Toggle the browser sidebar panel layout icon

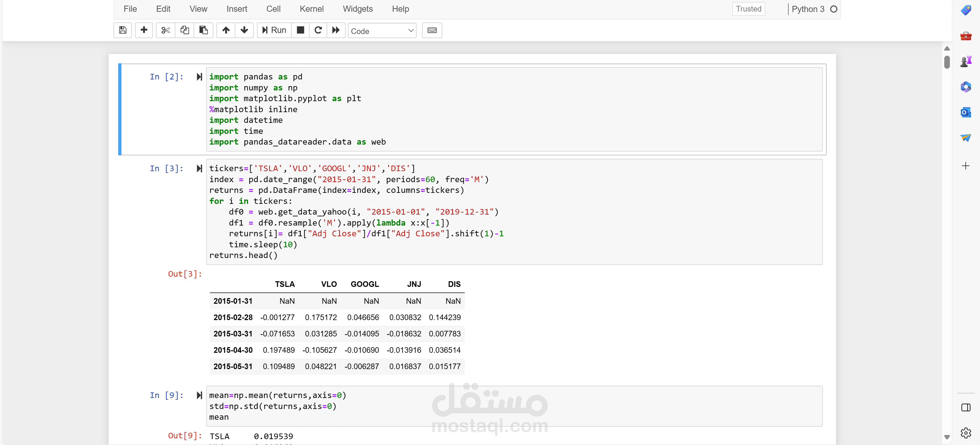pyautogui.click(x=965, y=407)
